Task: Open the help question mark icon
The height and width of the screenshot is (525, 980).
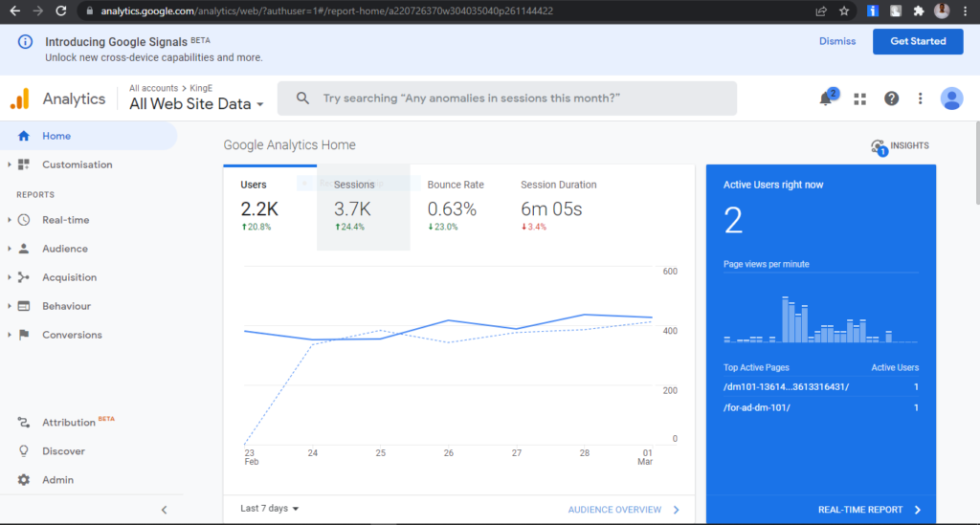Action: tap(891, 98)
